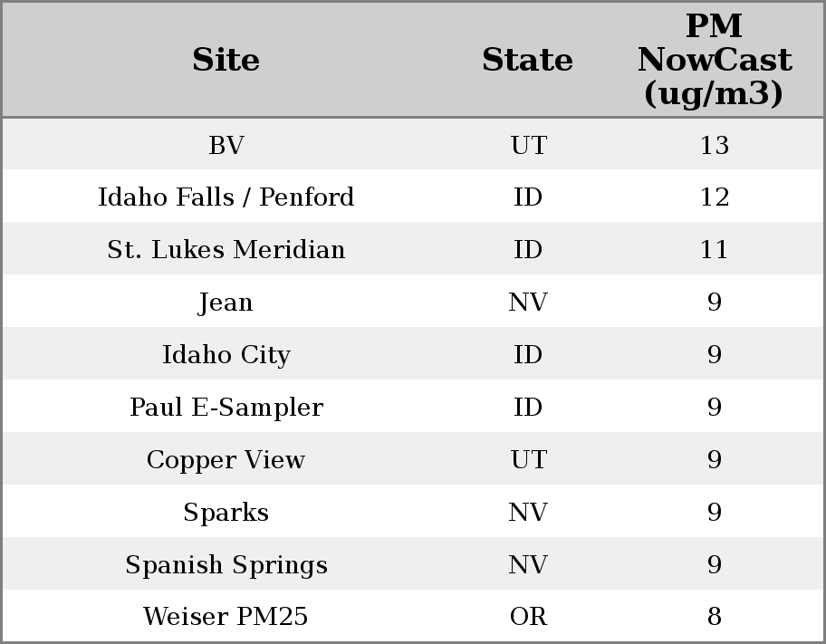Screen dimensions: 826x644
Task: Click the Paul E-Sampler site name
Action: tap(226, 408)
